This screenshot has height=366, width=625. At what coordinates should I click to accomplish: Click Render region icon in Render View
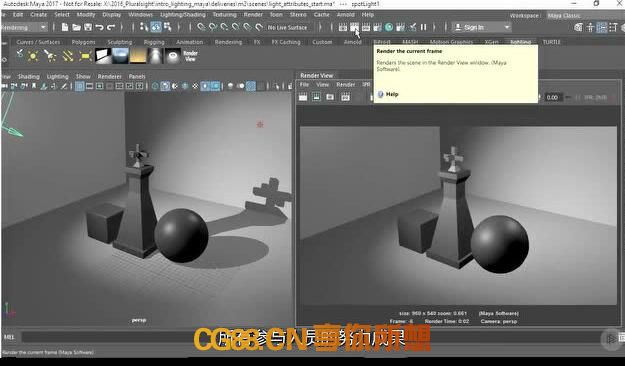pos(316,97)
